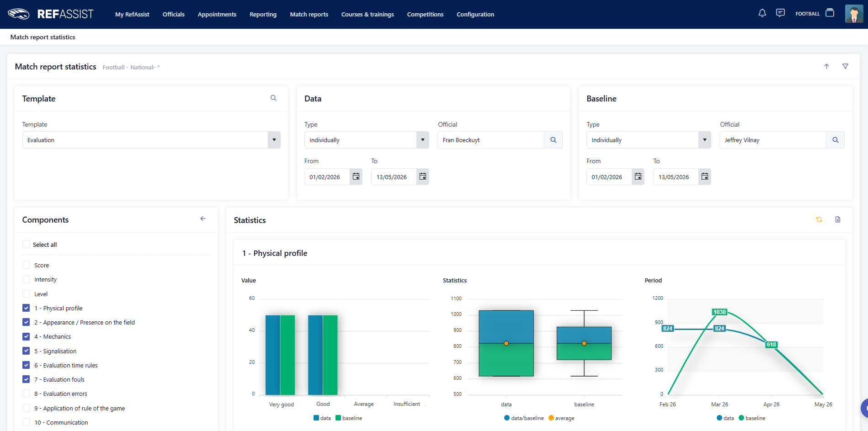The width and height of the screenshot is (868, 431).
Task: Refresh statistics with the yellow reload icon
Action: 819,219
